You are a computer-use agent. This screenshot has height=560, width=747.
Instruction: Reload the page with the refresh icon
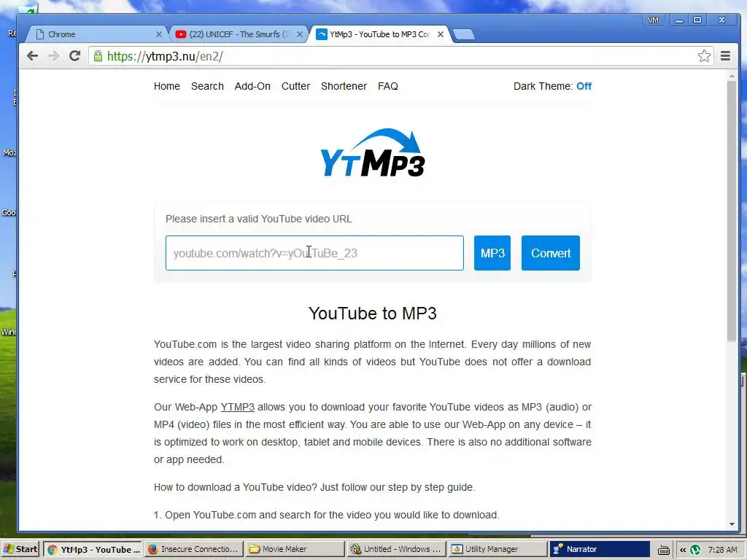[x=75, y=56]
